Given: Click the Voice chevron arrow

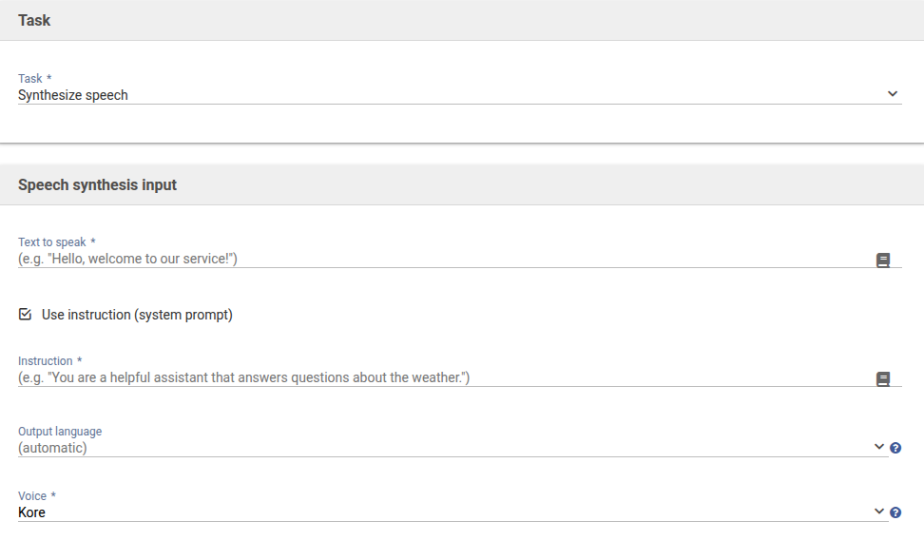Looking at the screenshot, I should tap(879, 512).
